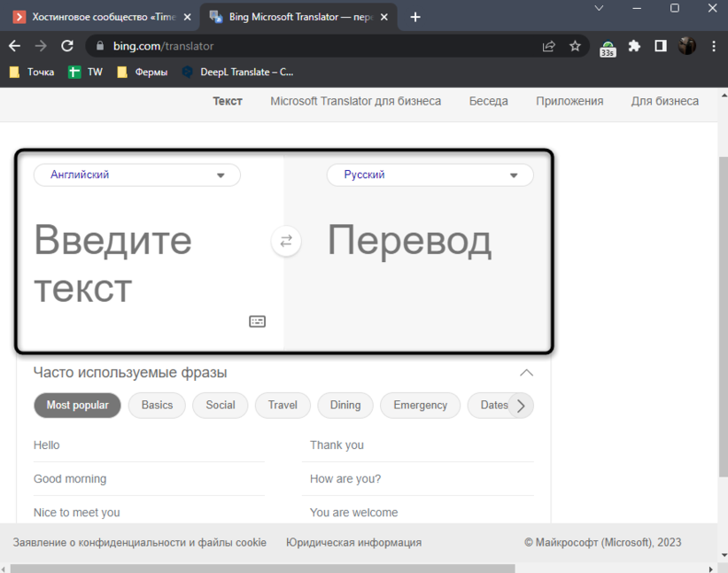
Task: Click the horizontal scrollbar thumb
Action: [262, 569]
